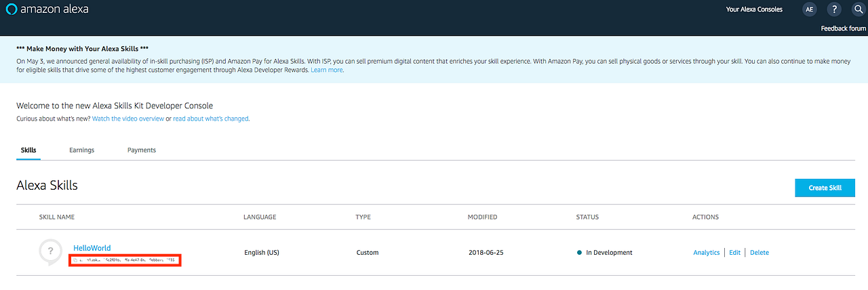Click the In Development status
This screenshot has height=290, width=868.
click(x=604, y=253)
